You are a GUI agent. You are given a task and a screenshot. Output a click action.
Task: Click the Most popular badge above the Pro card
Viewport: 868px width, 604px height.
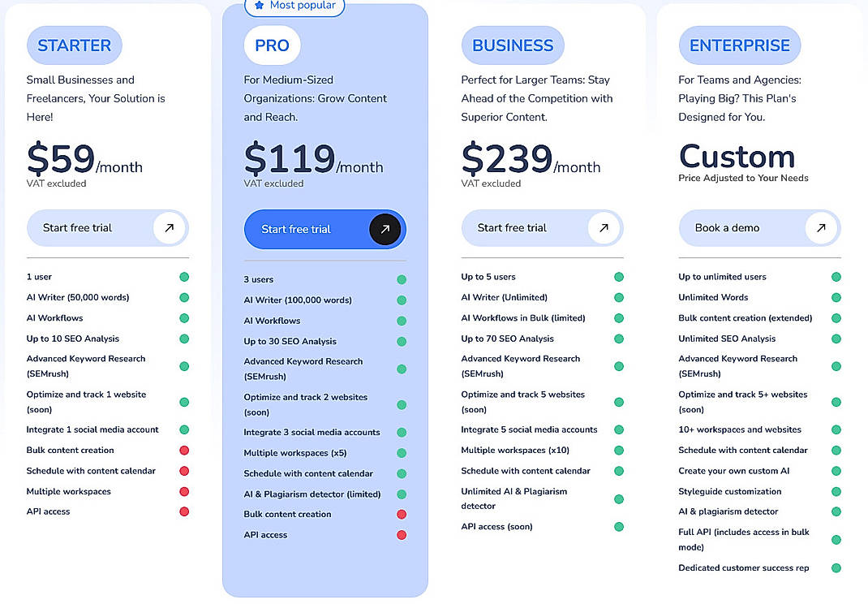294,6
